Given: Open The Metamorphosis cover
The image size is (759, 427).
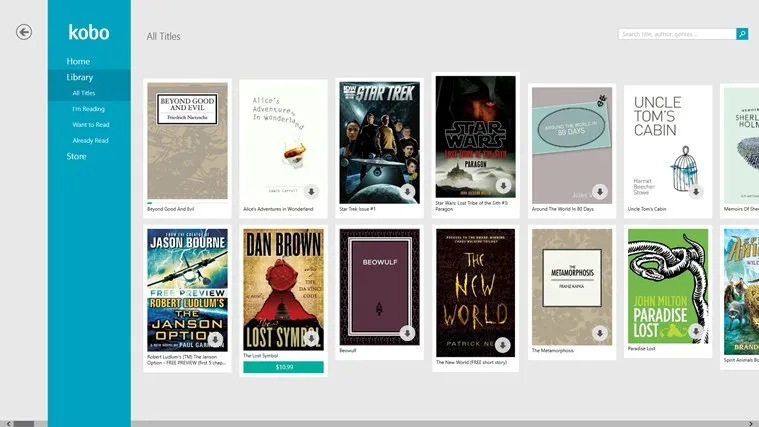Looking at the screenshot, I should click(572, 287).
